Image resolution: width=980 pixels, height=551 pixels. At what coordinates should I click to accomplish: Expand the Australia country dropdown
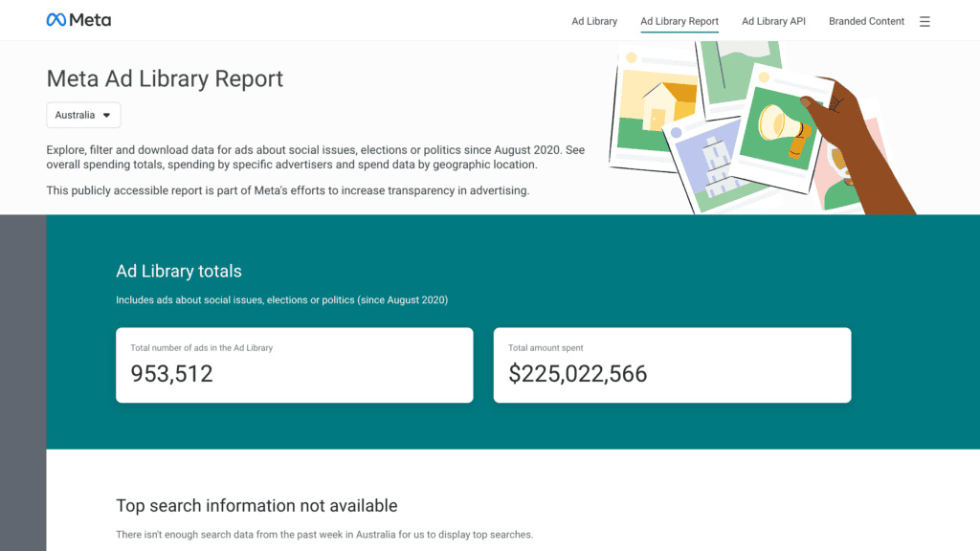[83, 115]
